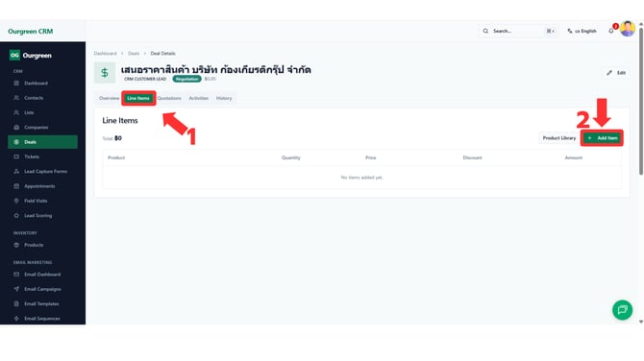Open the user avatar menu
The image size is (644, 361).
coord(628,29)
